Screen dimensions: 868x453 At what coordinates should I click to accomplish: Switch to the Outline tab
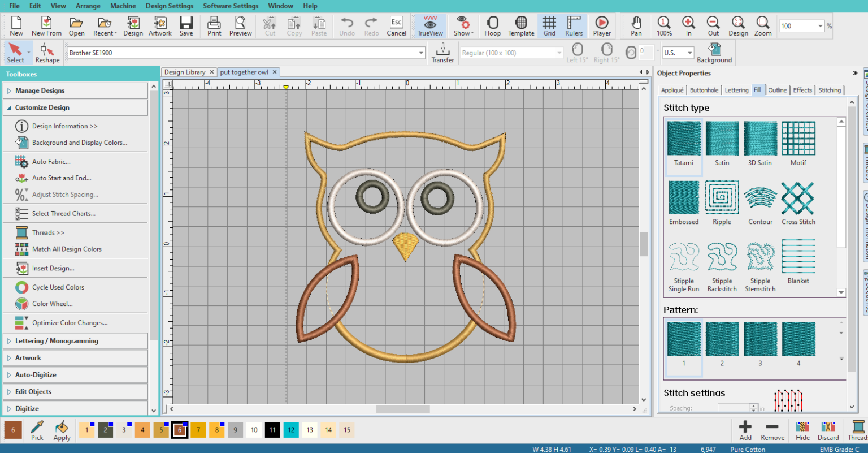777,90
